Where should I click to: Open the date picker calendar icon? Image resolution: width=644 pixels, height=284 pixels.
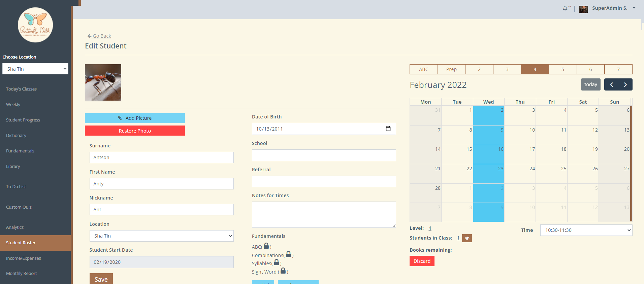[388, 129]
